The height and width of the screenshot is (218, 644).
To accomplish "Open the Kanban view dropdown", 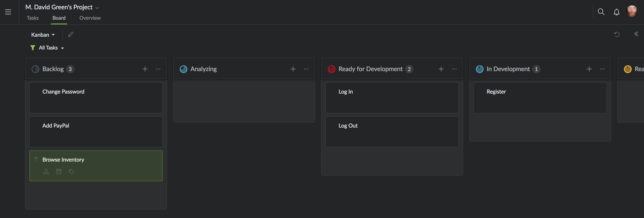I will tap(43, 35).
